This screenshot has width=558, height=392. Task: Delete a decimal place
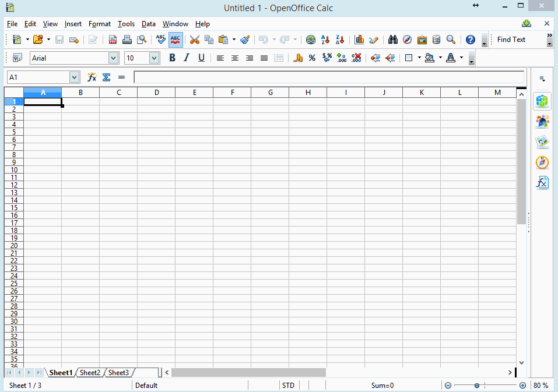(x=356, y=58)
